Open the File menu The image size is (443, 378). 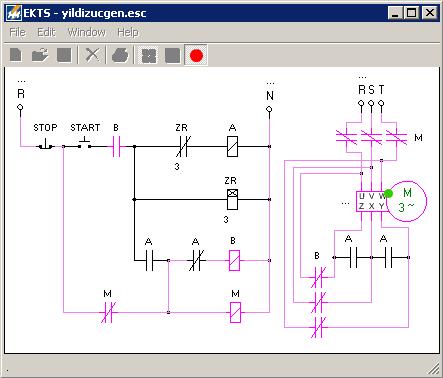point(17,32)
